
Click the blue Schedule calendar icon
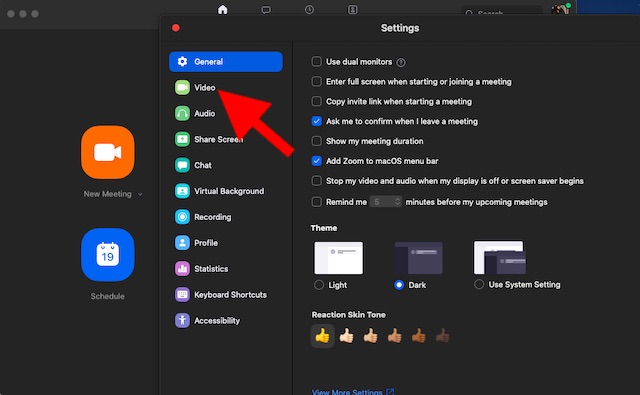pos(108,255)
